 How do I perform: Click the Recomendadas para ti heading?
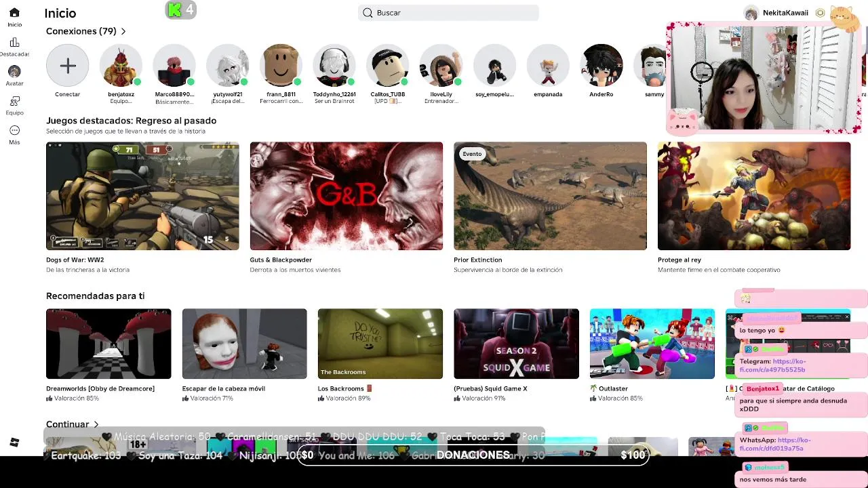coord(95,296)
